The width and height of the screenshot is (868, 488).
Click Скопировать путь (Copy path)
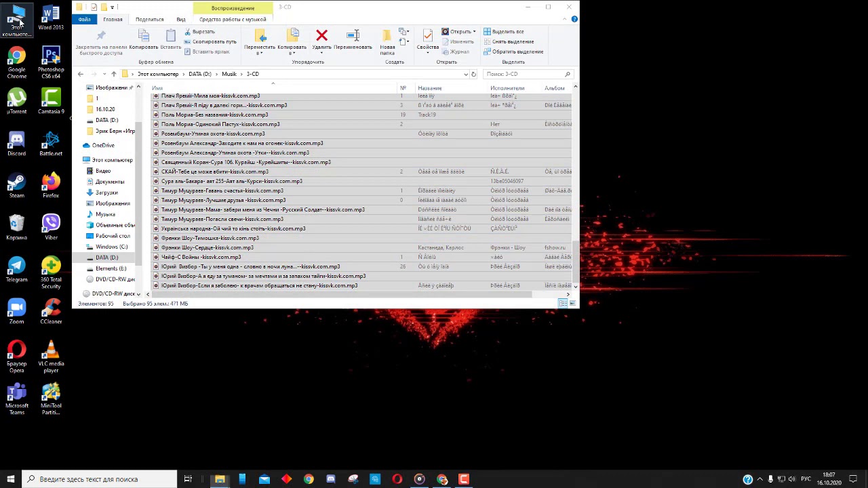[210, 42]
